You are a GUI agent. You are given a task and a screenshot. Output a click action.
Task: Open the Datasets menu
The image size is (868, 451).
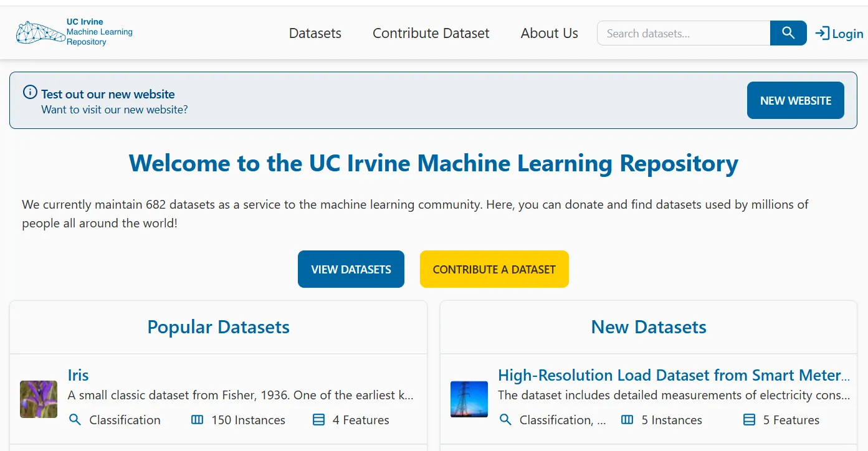click(x=315, y=34)
